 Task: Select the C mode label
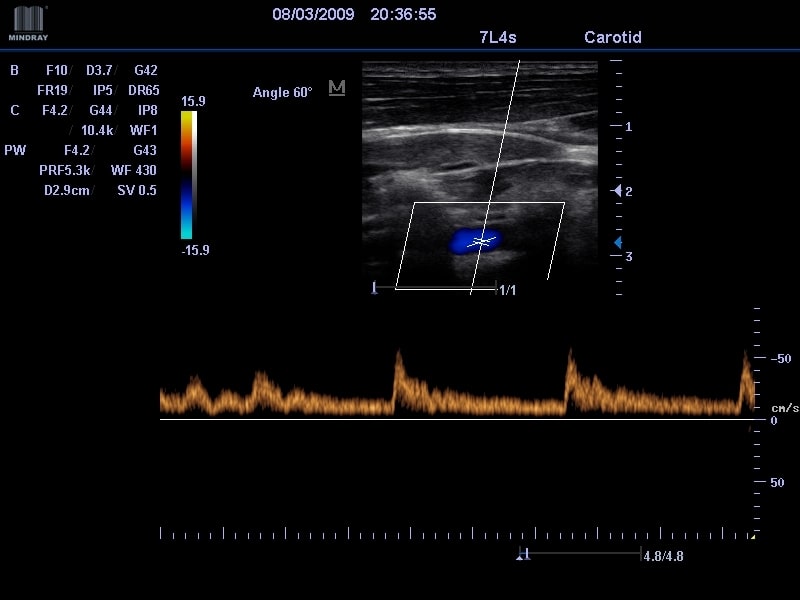[x=15, y=111]
